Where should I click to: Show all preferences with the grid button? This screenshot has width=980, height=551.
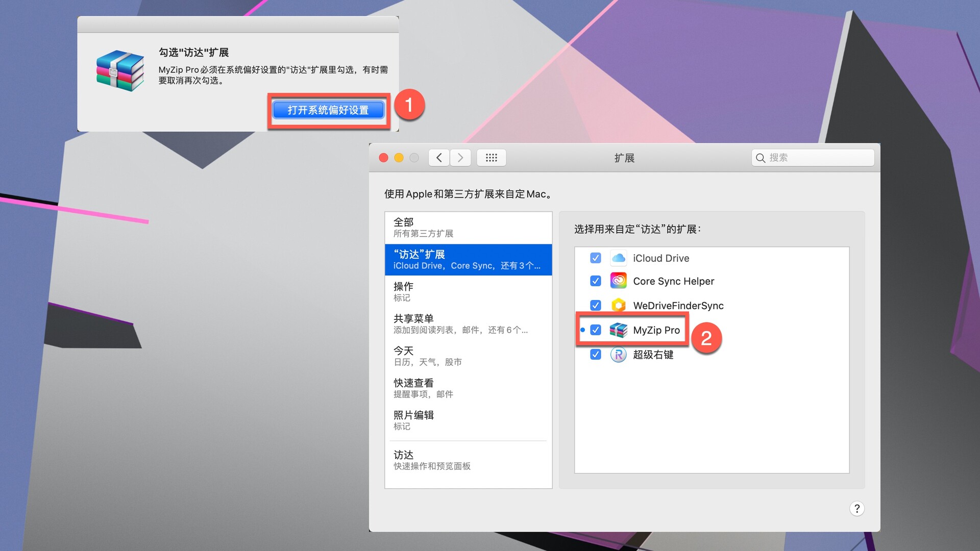coord(491,158)
